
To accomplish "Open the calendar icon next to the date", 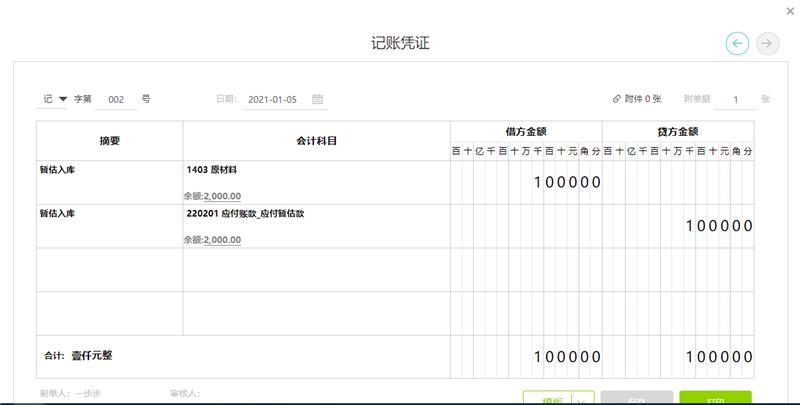I will point(317,99).
